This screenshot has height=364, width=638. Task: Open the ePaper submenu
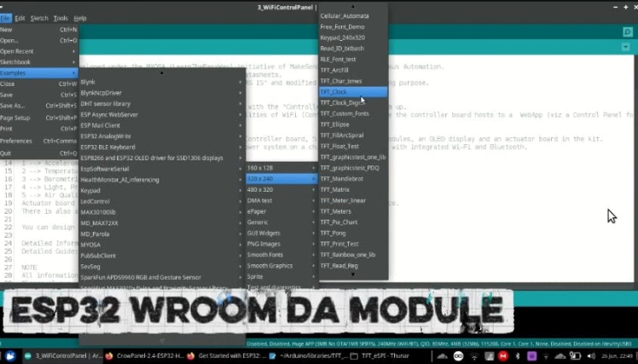click(x=281, y=211)
